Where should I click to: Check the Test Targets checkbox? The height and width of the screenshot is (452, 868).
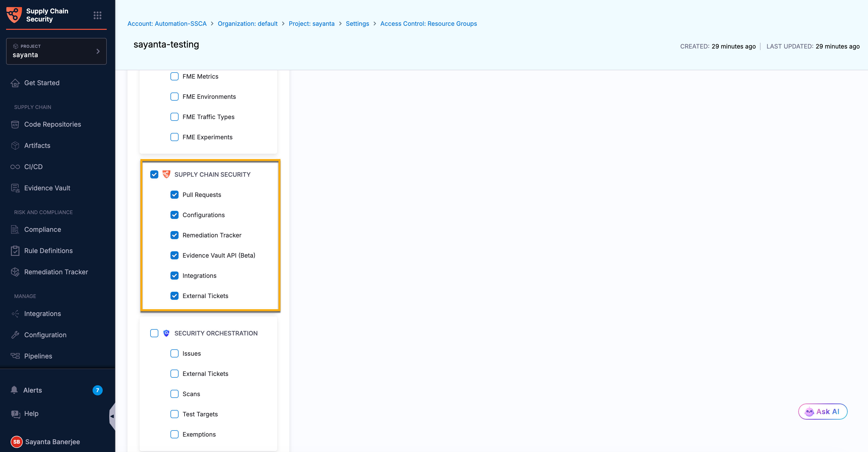tap(175, 414)
